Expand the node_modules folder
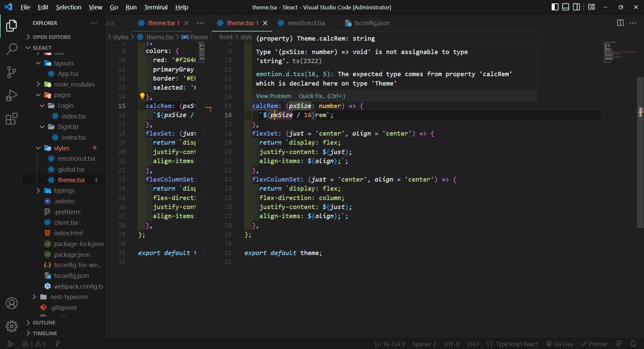 (64, 84)
